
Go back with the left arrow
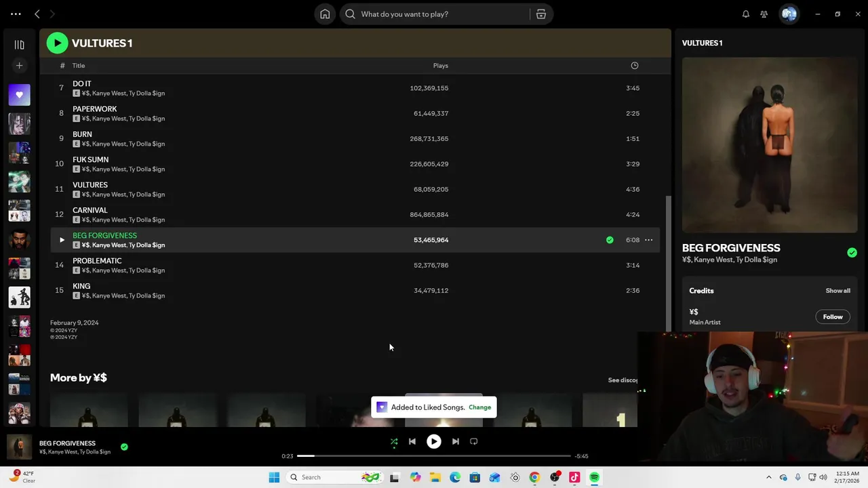tap(37, 14)
